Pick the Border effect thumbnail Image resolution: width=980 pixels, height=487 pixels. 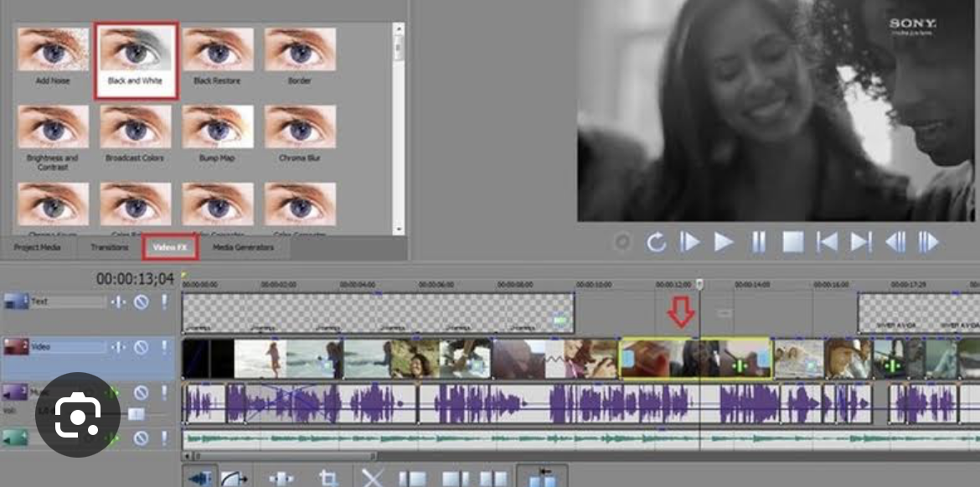300,49
